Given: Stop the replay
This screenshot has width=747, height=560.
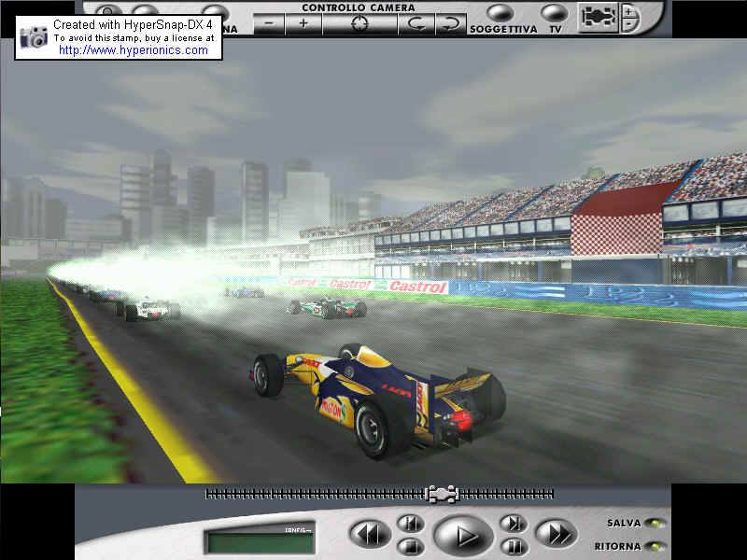Looking at the screenshot, I should [411, 546].
